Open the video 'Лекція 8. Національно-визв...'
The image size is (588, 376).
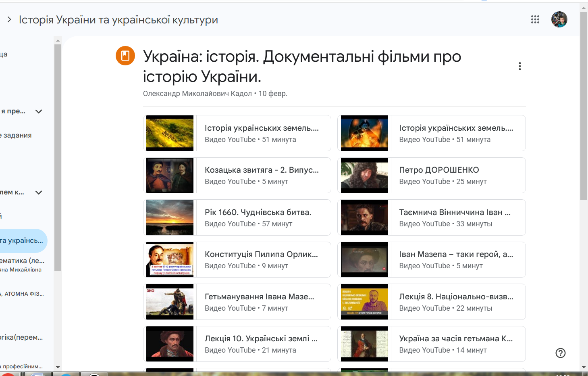[x=432, y=302]
